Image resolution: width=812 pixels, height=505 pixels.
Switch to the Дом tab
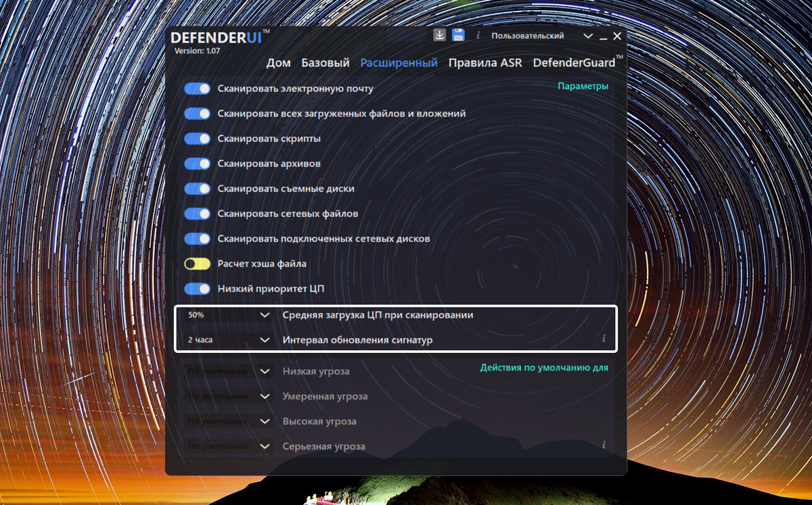[278, 63]
